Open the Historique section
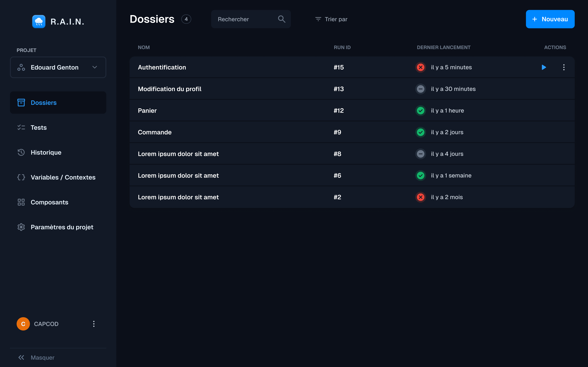 click(58, 152)
